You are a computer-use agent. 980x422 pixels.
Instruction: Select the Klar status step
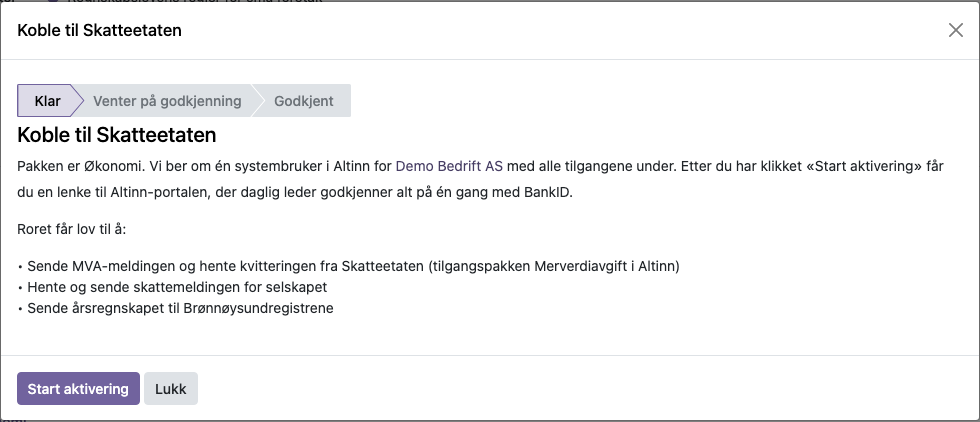(48, 101)
